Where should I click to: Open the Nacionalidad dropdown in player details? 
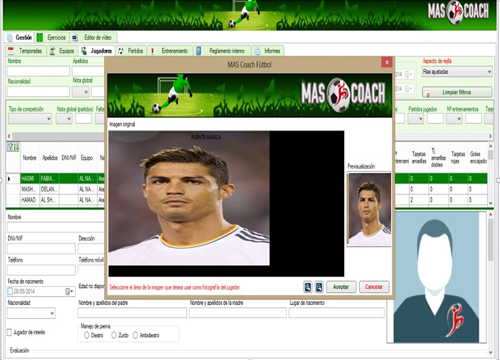tap(31, 313)
